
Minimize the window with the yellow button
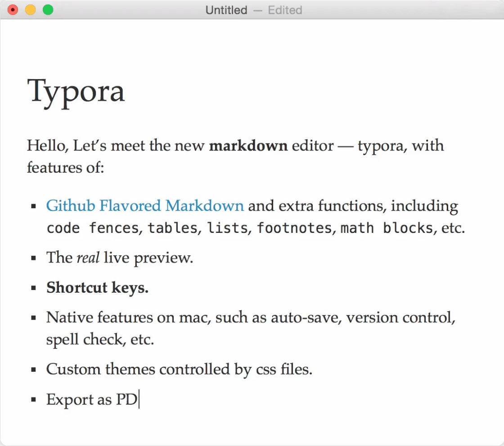[x=30, y=9]
